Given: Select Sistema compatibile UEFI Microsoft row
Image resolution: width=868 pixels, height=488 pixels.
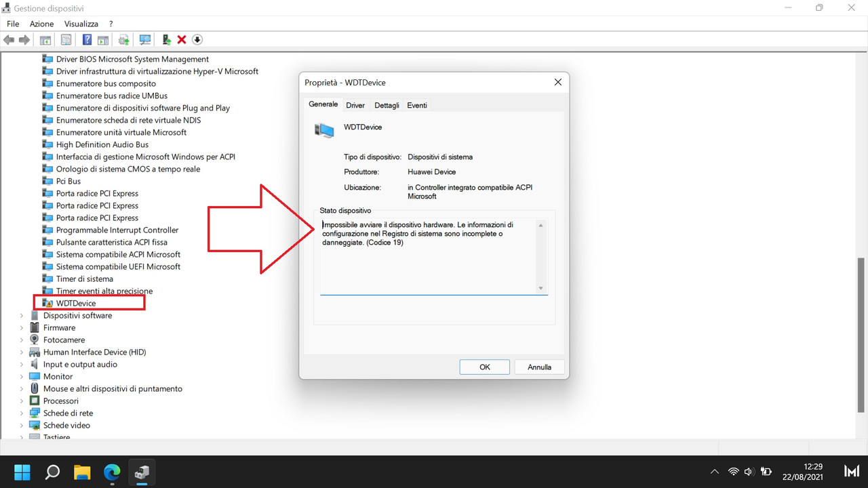Looking at the screenshot, I should click(x=118, y=266).
